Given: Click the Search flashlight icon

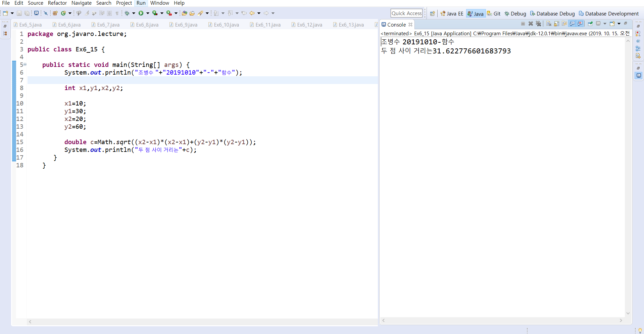Looking at the screenshot, I should coord(200,13).
